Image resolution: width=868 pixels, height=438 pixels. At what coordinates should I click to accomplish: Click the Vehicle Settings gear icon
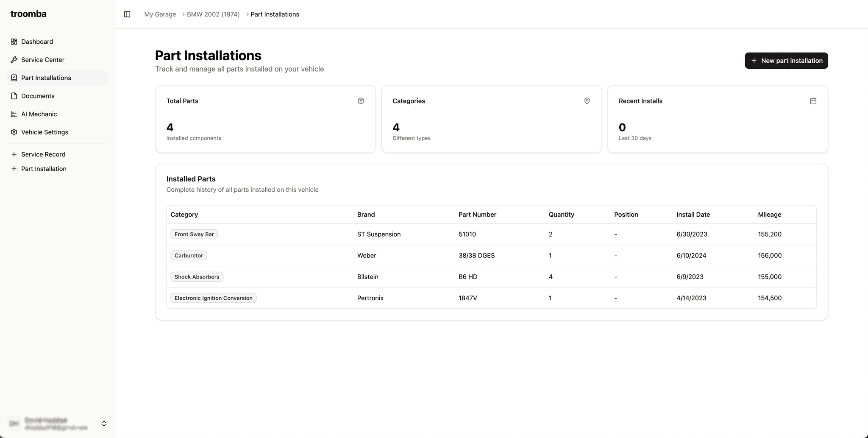click(14, 132)
